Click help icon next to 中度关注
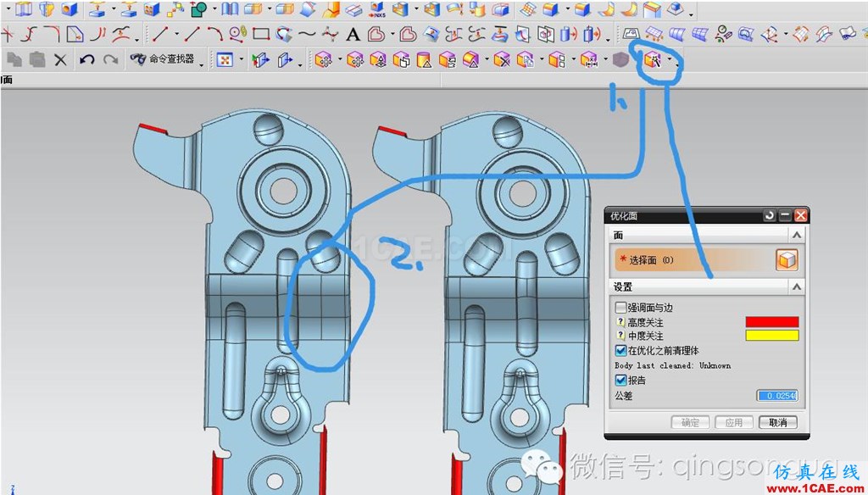Image resolution: width=868 pixels, height=495 pixels. [x=620, y=335]
